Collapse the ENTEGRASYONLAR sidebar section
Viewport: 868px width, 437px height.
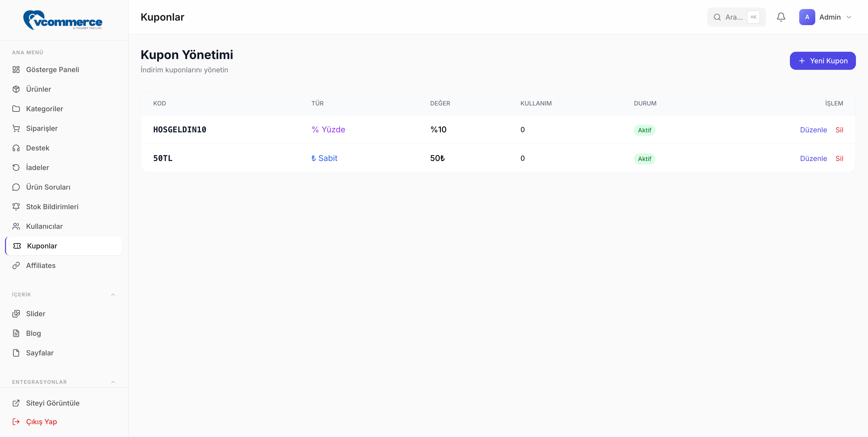[x=113, y=382]
